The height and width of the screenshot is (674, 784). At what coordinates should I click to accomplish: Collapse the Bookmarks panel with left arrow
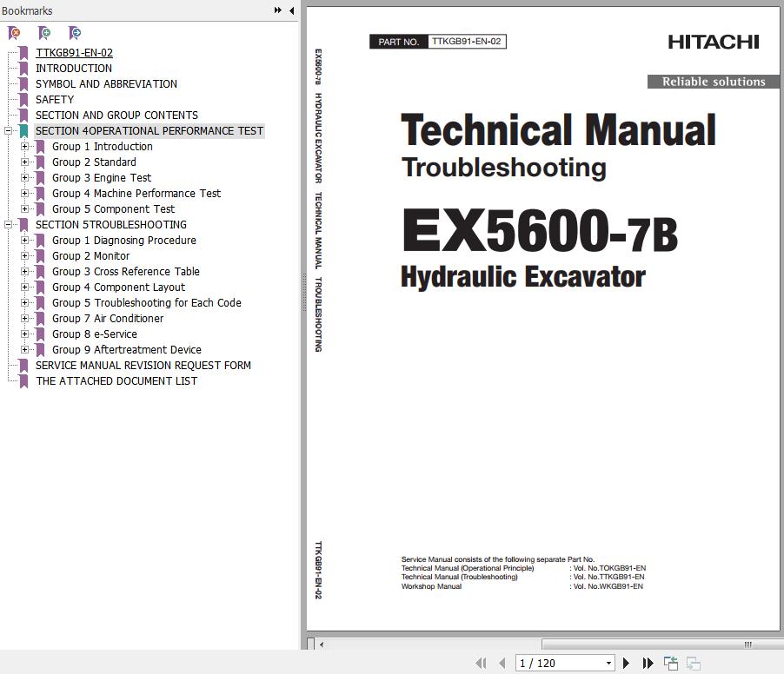[x=291, y=10]
